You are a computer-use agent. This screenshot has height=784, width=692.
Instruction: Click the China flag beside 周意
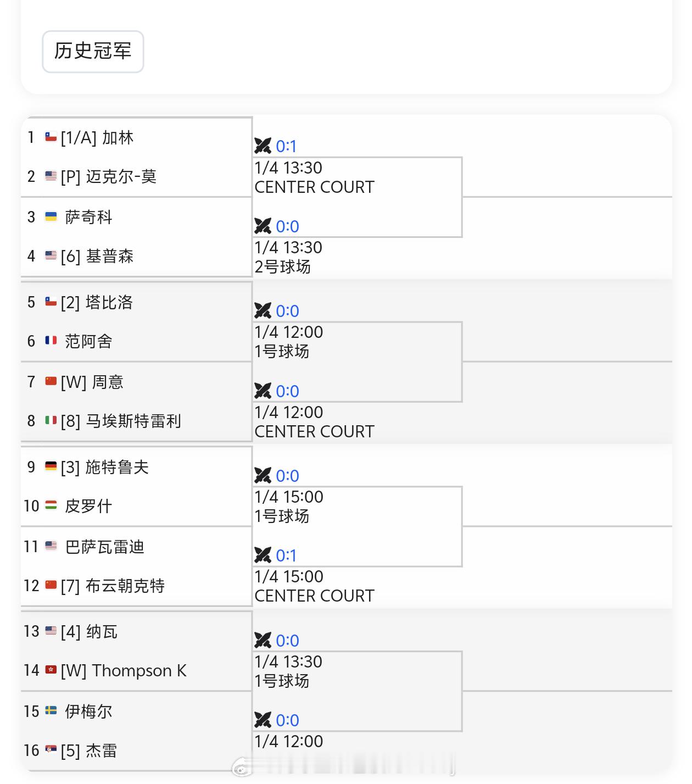[51, 382]
